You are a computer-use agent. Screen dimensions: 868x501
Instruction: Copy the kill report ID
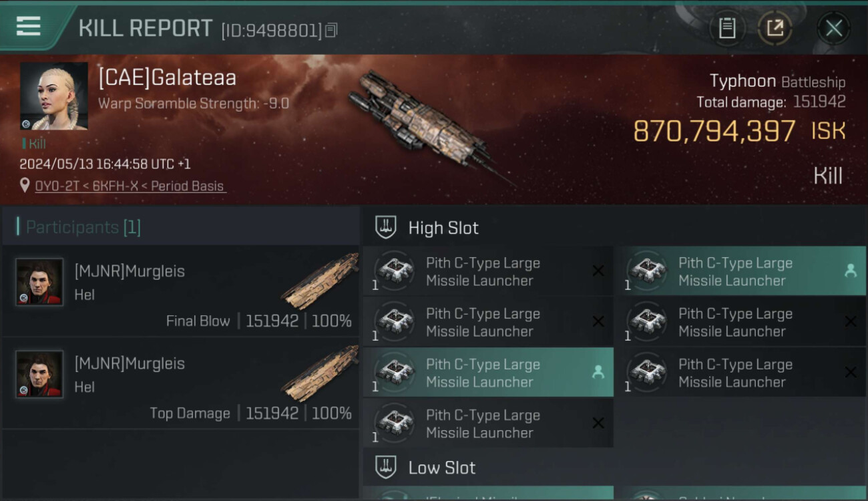coord(332,29)
